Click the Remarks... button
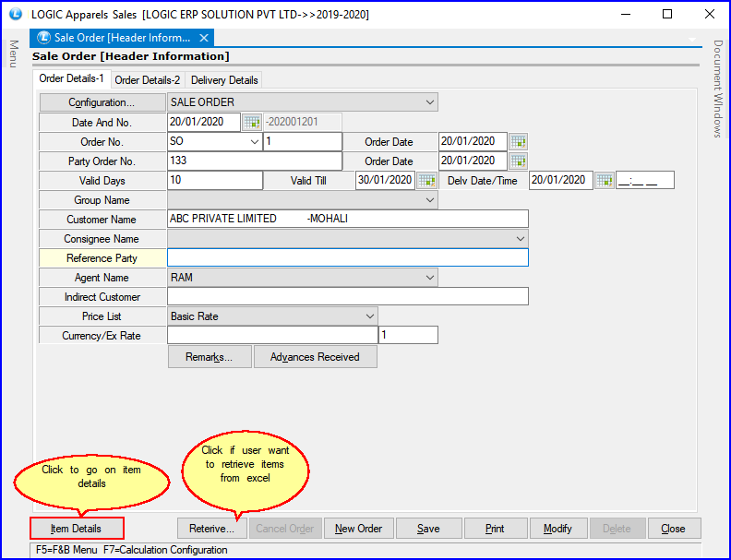The height and width of the screenshot is (560, 731). 210,357
